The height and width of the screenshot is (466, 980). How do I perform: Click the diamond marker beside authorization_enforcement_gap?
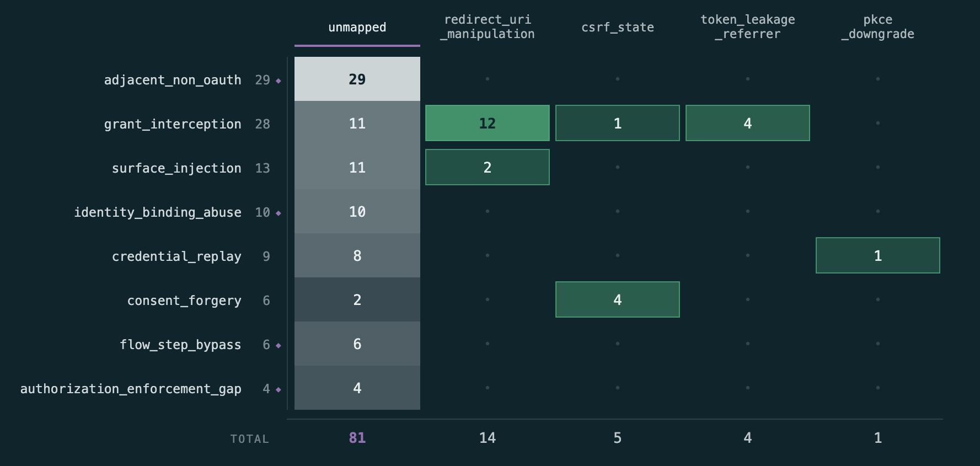(x=279, y=389)
